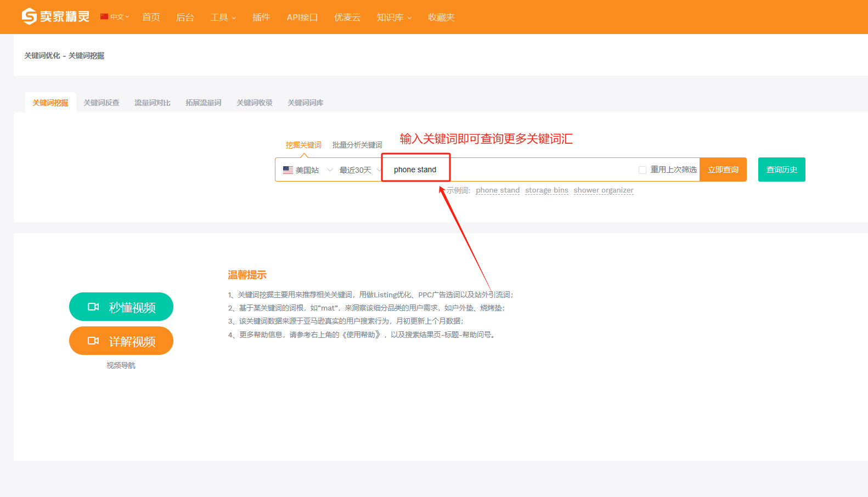Click example keyword phone stand link
Image resolution: width=868 pixels, height=497 pixels.
click(498, 190)
